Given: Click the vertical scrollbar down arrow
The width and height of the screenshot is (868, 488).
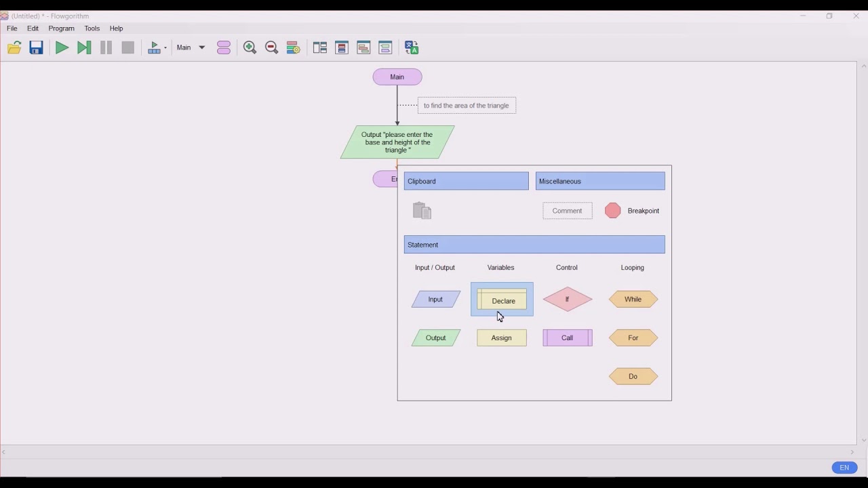Looking at the screenshot, I should click(x=863, y=440).
